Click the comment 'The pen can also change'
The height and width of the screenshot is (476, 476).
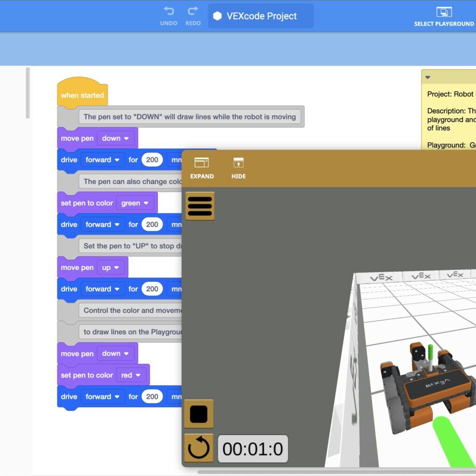[x=130, y=182]
